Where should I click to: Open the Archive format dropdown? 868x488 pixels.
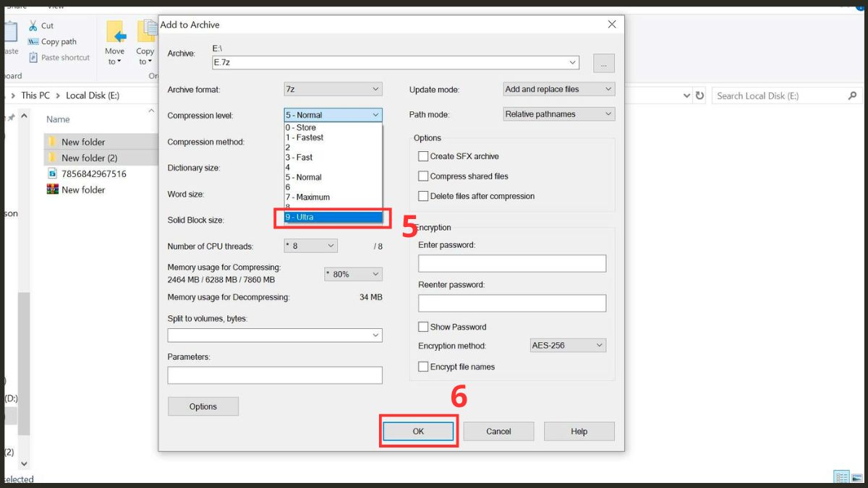tap(333, 90)
